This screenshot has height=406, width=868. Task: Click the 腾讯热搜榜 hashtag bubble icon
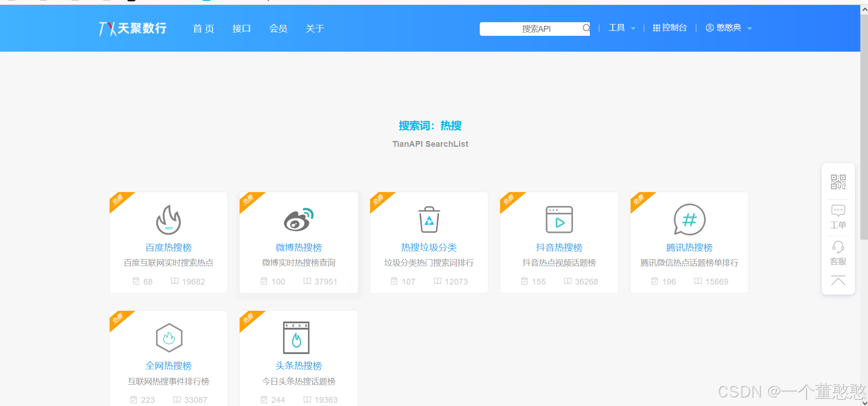[x=690, y=220]
